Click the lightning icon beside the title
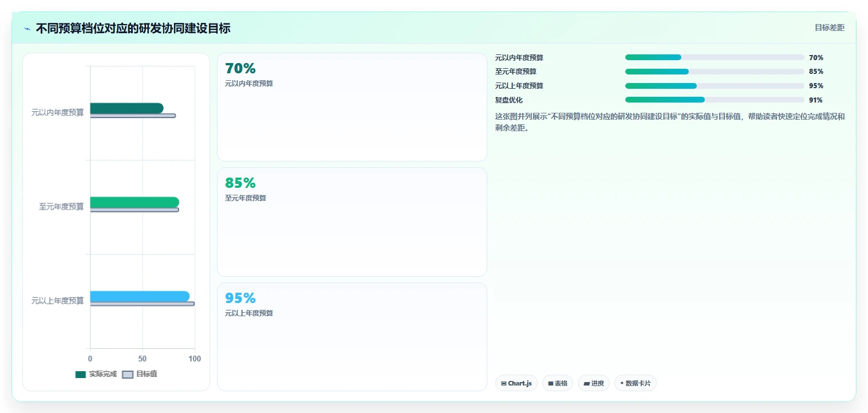 [x=27, y=29]
